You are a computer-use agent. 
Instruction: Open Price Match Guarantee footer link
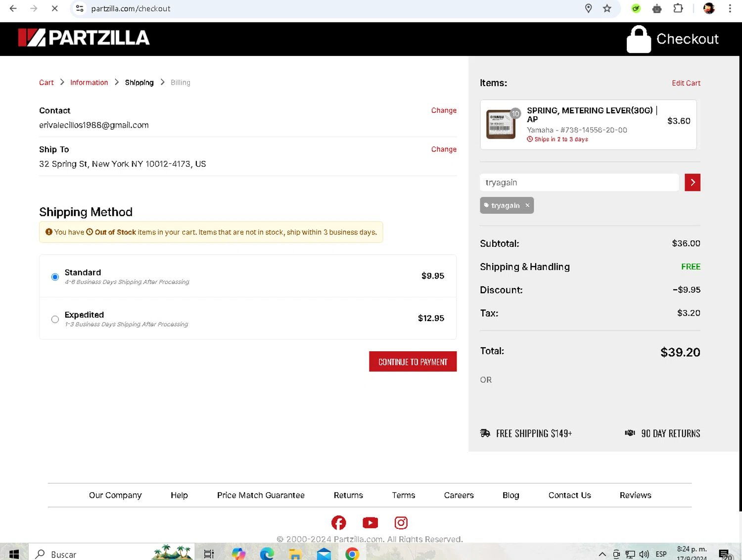pyautogui.click(x=261, y=495)
